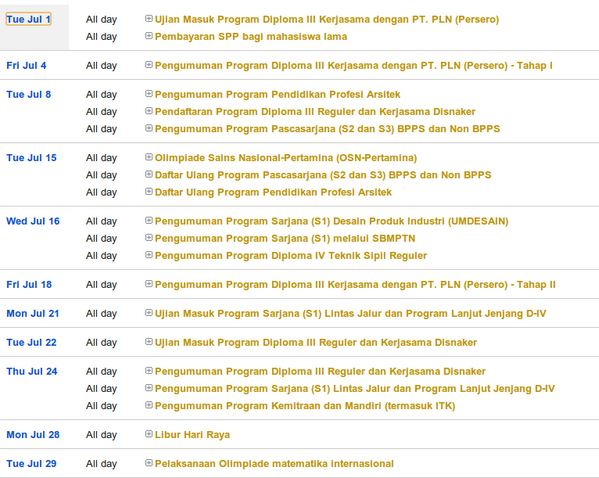Expand plus icon for SBMPTN announcement
599x478 pixels.
pyautogui.click(x=149, y=238)
